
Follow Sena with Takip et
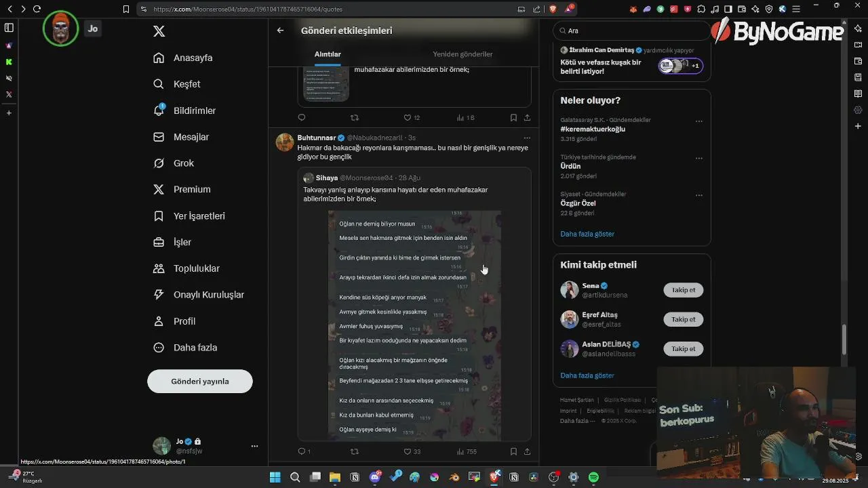(x=684, y=290)
